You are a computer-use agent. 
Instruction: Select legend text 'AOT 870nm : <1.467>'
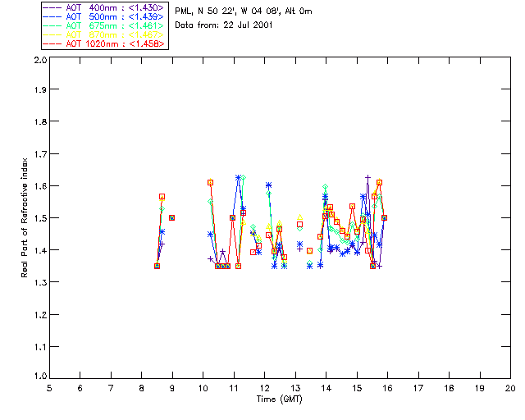click(x=115, y=34)
